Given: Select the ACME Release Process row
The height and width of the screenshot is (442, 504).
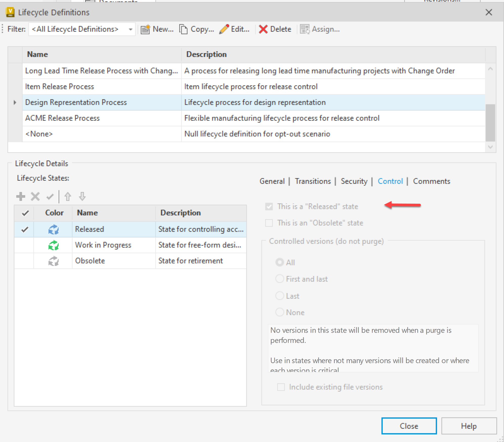Looking at the screenshot, I should (x=62, y=118).
